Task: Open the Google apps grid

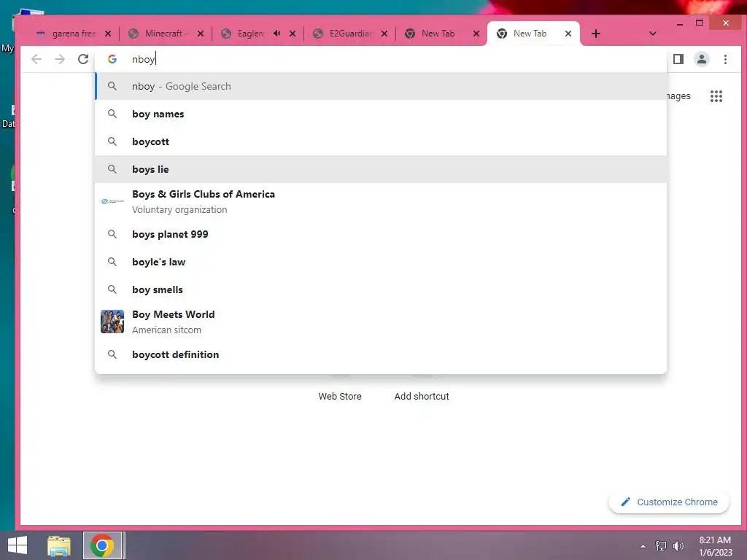Action: point(716,96)
